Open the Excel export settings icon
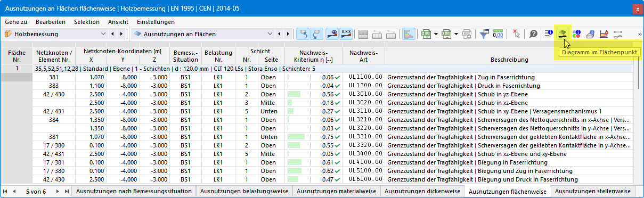This screenshot has height=198, width=644. point(467,34)
